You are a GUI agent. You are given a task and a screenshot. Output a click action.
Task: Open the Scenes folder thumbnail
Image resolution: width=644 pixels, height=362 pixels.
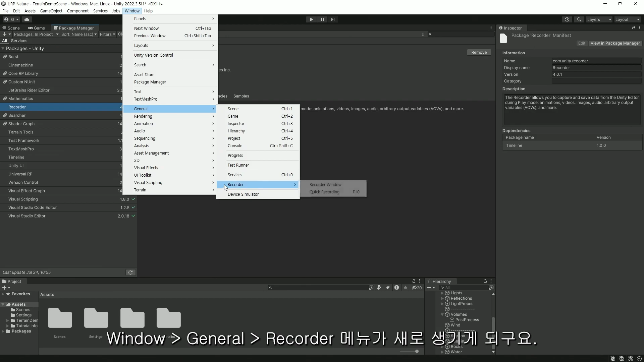coord(60,318)
